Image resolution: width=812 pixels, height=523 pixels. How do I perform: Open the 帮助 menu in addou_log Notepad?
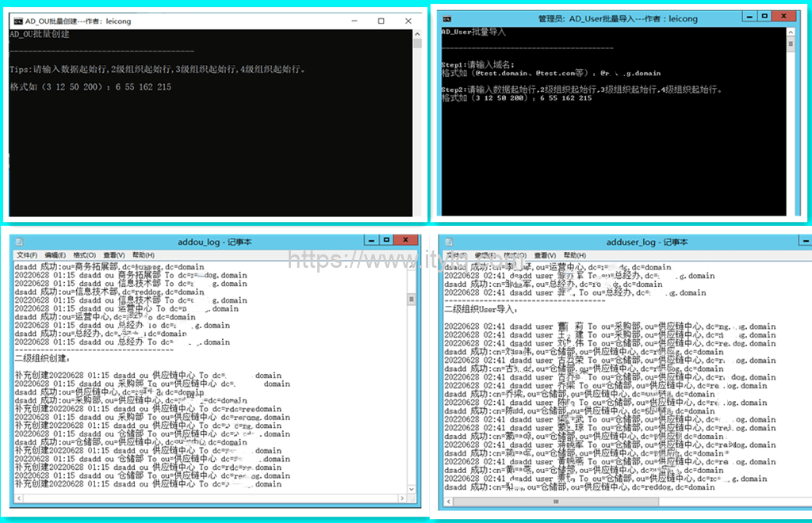tap(143, 255)
